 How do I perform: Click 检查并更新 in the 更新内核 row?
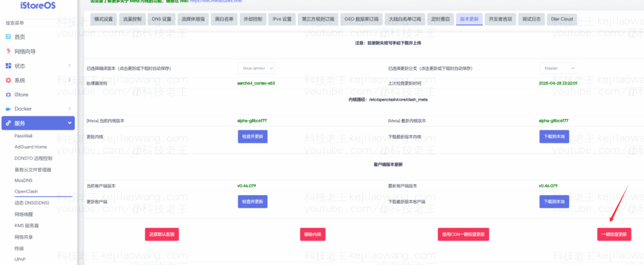point(253,137)
